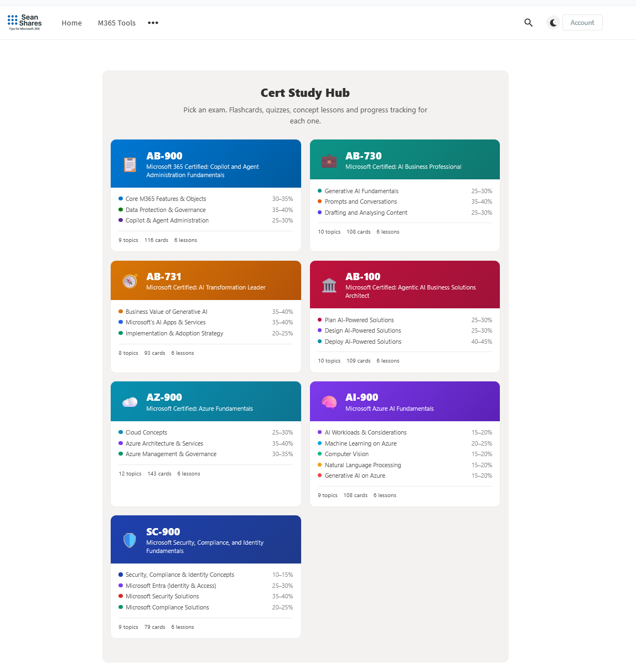Click the AB-900 clipboard icon
Screen dimensions: 636x672
click(130, 164)
